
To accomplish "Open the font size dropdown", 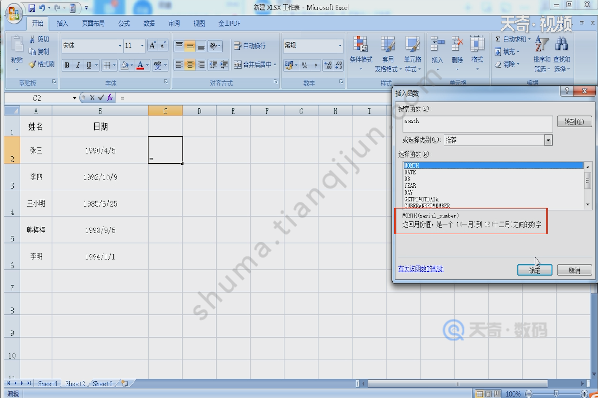I will (x=142, y=46).
